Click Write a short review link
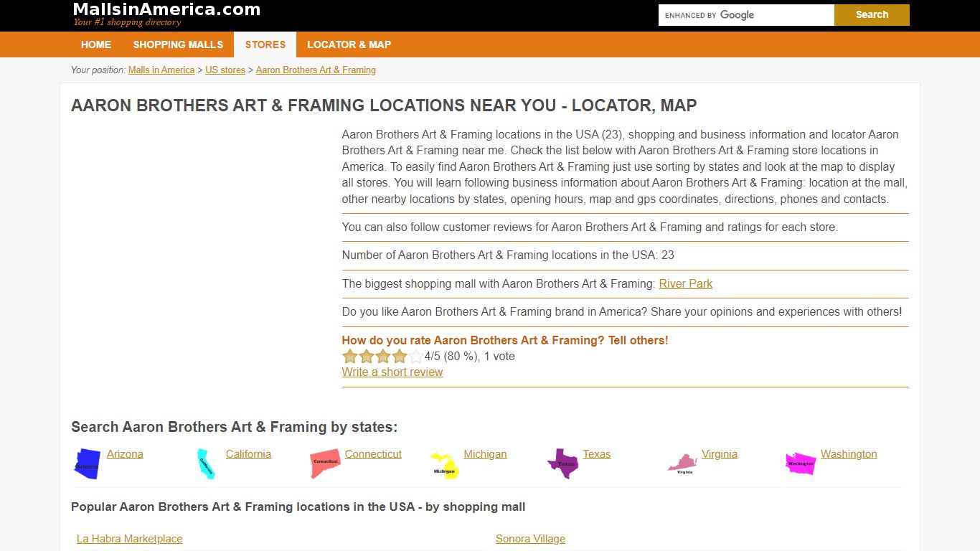980x551 pixels. pos(392,372)
